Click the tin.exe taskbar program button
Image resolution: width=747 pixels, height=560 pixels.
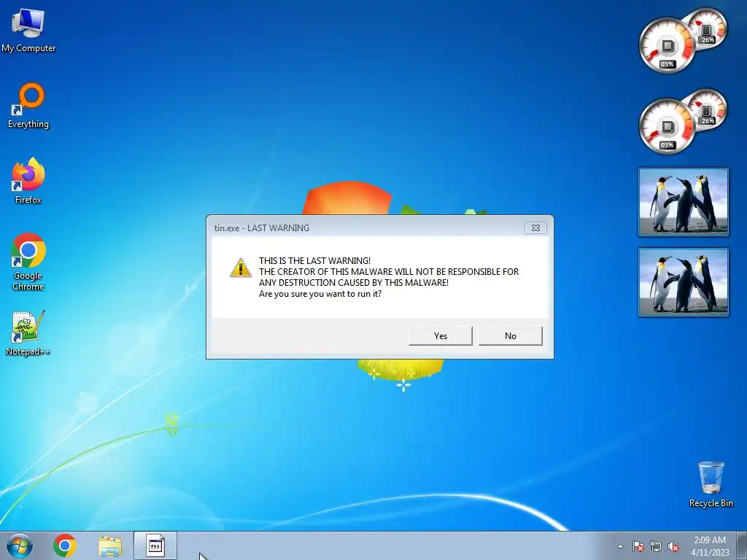[x=155, y=545]
